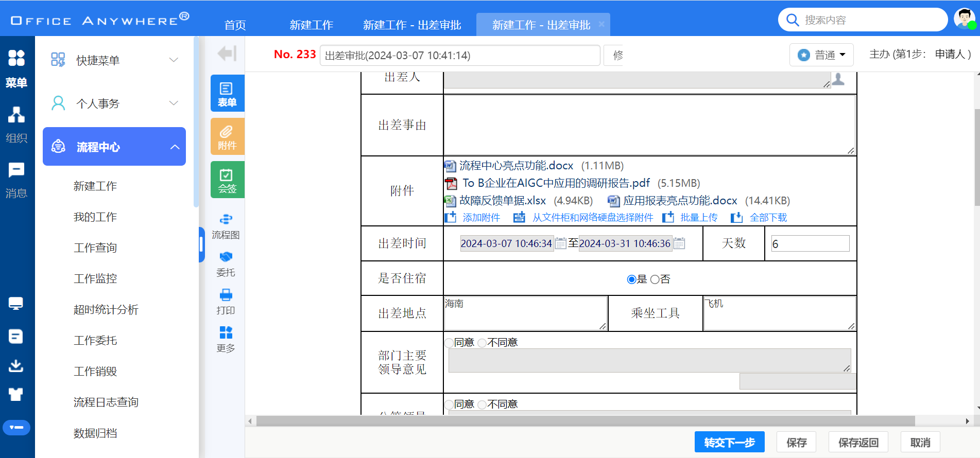Collapse sidebar with the left arrow icon

227,53
